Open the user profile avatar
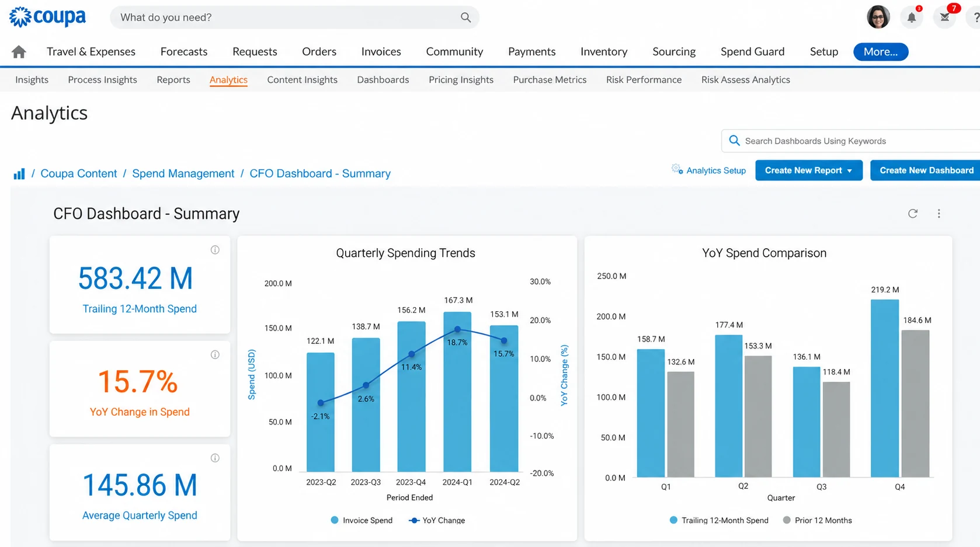The height and width of the screenshot is (547, 980). coord(878,18)
